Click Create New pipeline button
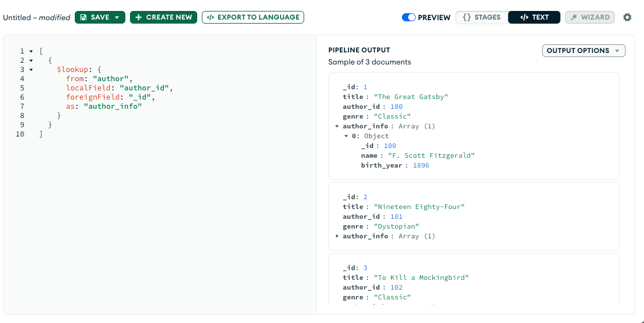 pos(163,17)
